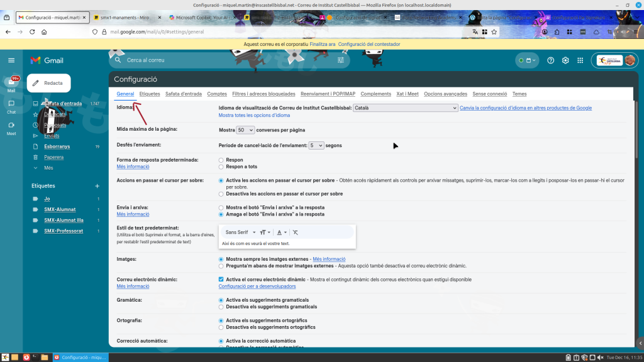This screenshot has height=362, width=644.
Task: Open the Gmail support help icon
Action: click(x=551, y=60)
